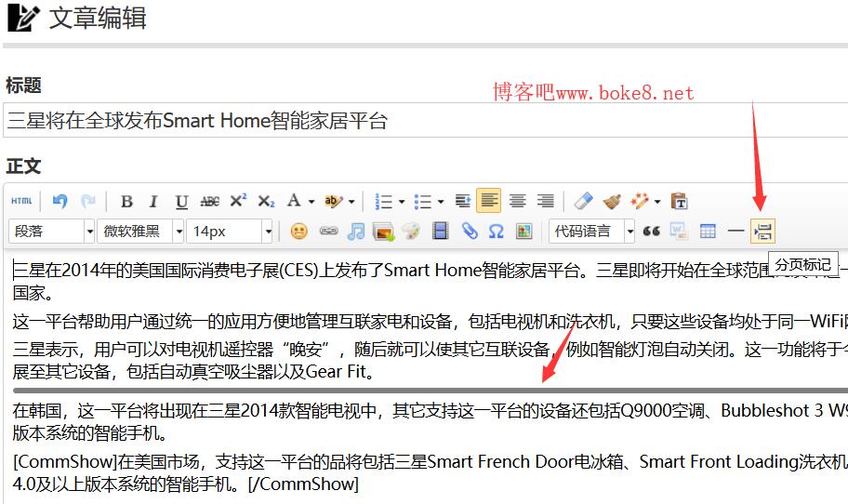Click the eraser clear formatting icon
Viewport: 848px width, 504px height.
point(583,201)
